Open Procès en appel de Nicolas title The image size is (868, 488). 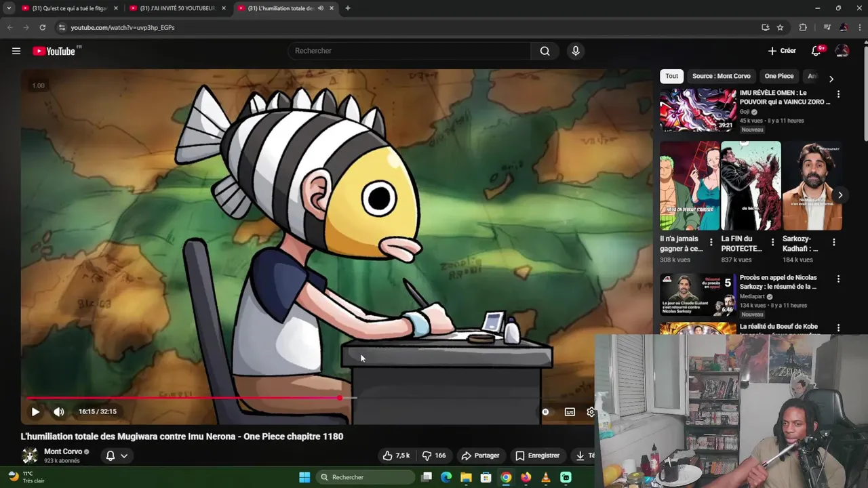pyautogui.click(x=778, y=282)
